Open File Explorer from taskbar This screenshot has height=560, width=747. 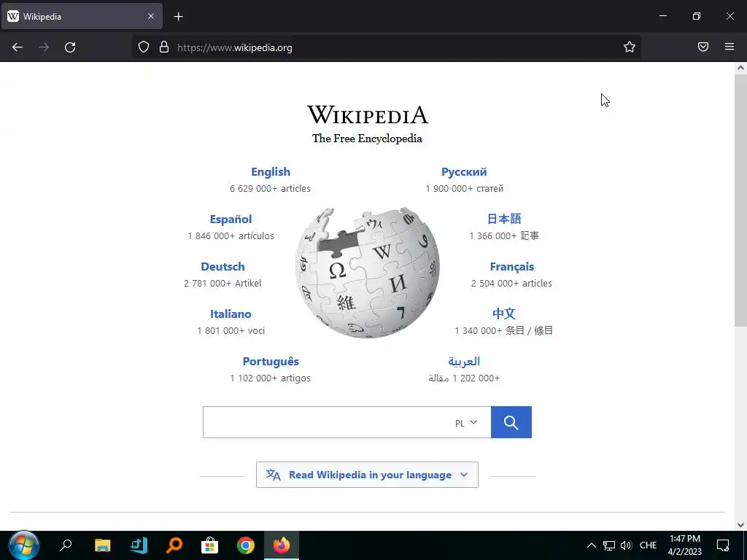click(102, 545)
